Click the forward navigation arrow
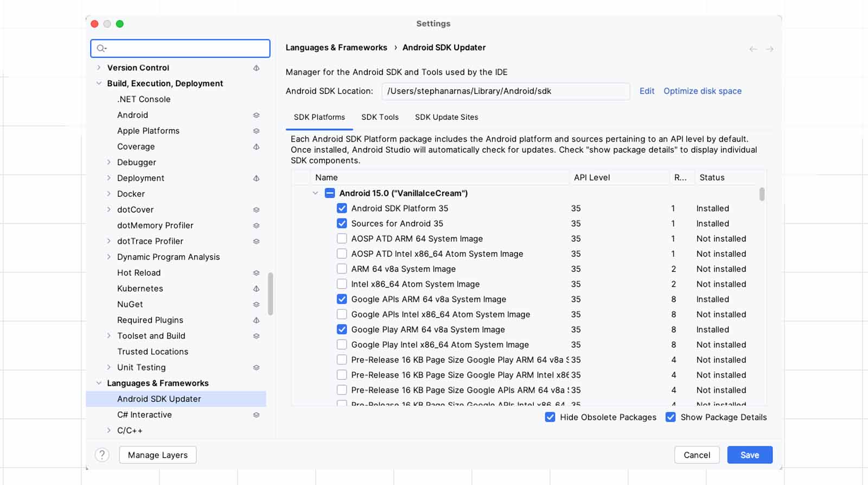The height and width of the screenshot is (485, 868). pyautogui.click(x=769, y=49)
